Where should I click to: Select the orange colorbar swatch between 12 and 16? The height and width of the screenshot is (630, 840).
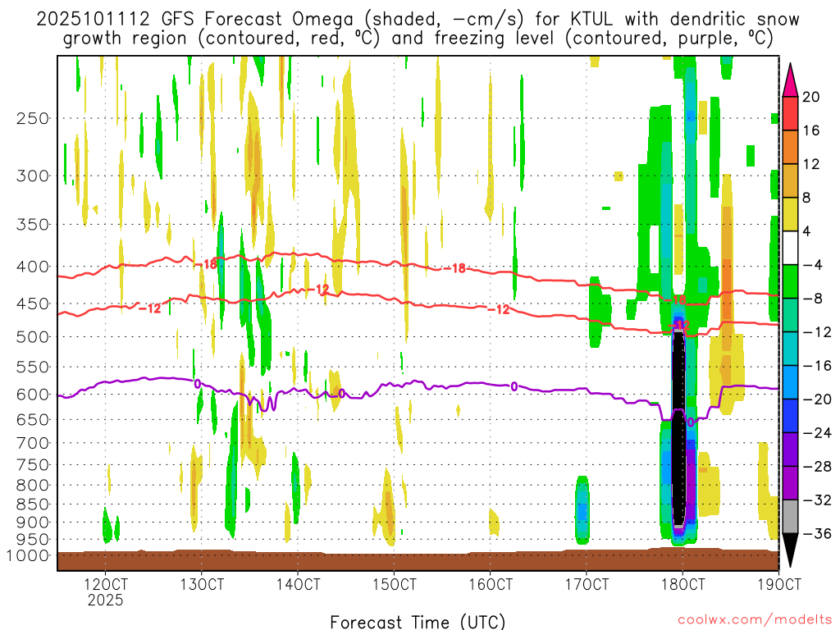click(791, 147)
